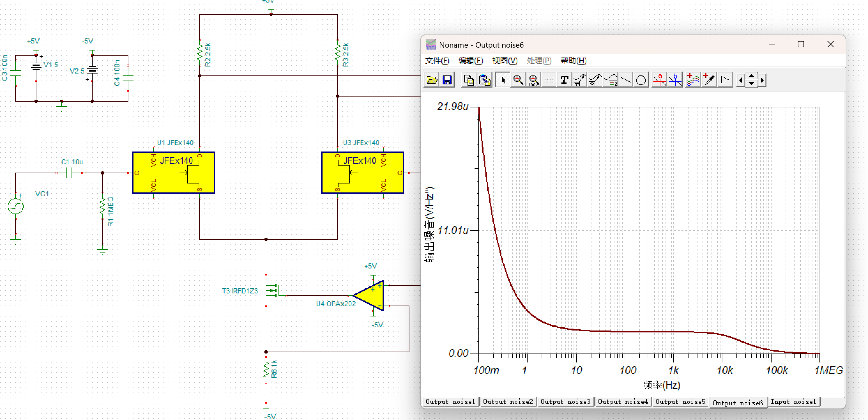Screen dimensions: 868x420
Task: Open the 视图(V) menu
Action: point(505,61)
